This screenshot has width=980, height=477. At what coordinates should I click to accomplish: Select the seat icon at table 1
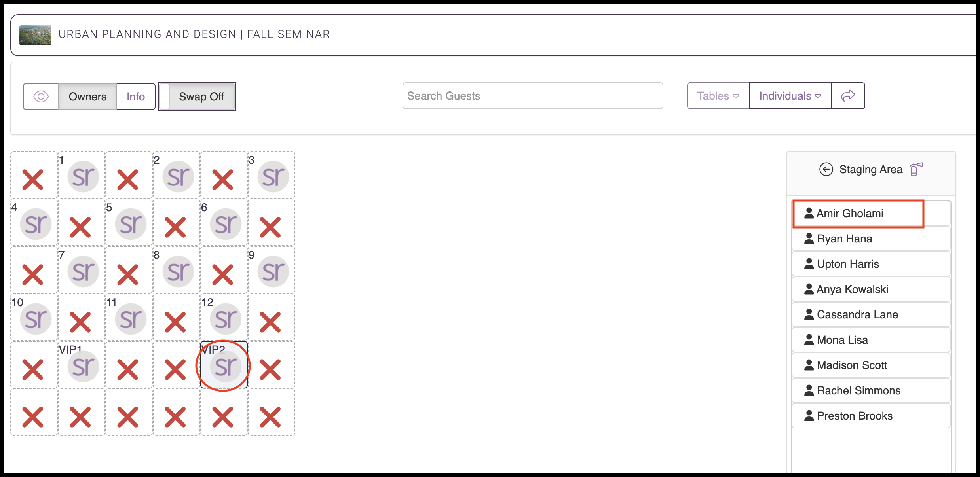coord(83,176)
